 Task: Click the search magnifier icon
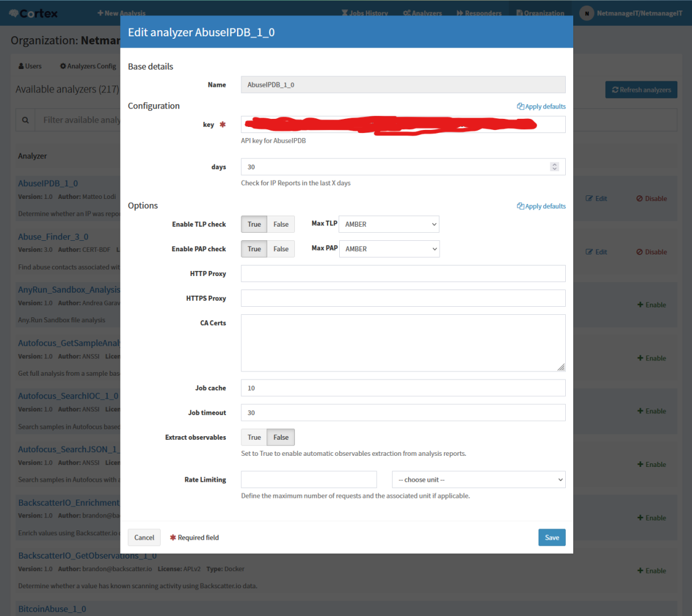(25, 120)
